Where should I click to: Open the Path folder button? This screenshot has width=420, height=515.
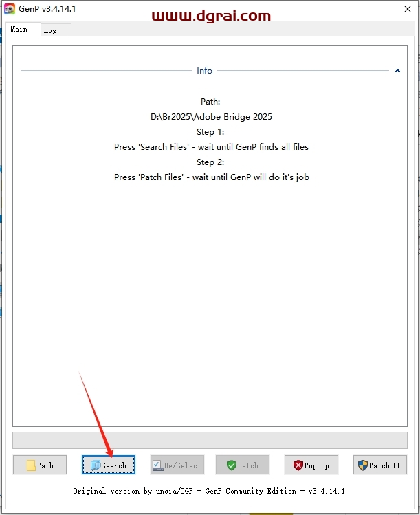pos(40,465)
